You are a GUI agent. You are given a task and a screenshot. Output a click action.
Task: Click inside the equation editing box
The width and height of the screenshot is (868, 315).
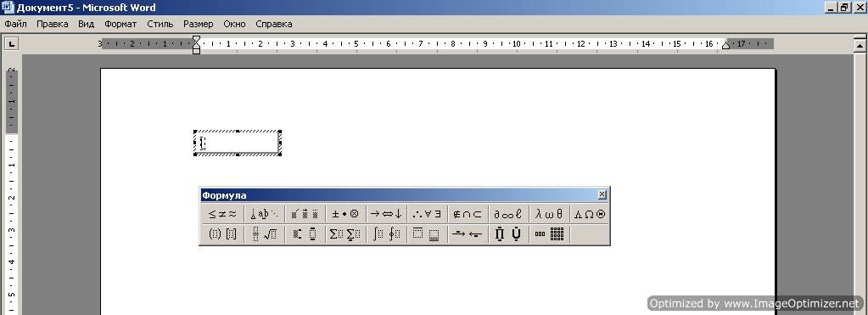pyautogui.click(x=238, y=143)
